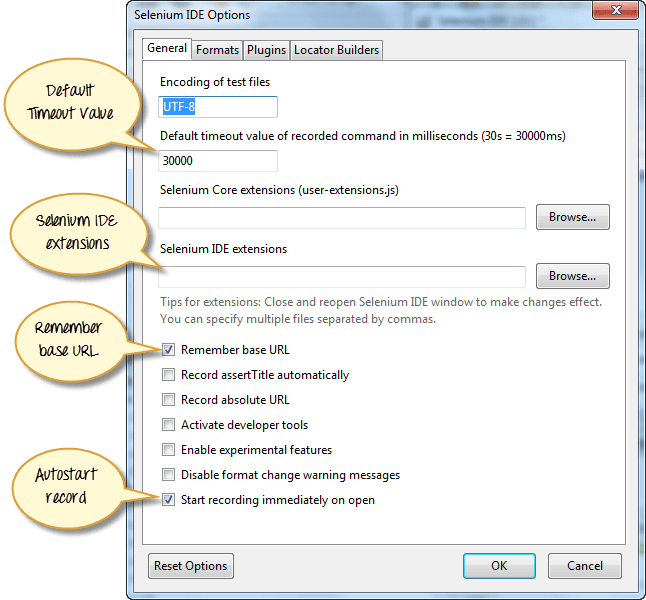Tick Disable format change warning messages

(169, 475)
